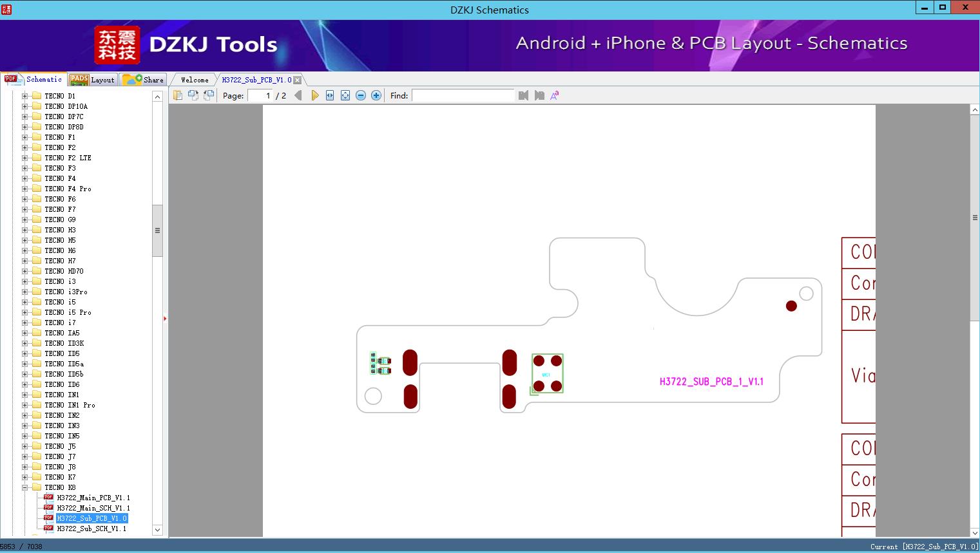Go to next page arrow
980x553 pixels.
pos(314,95)
